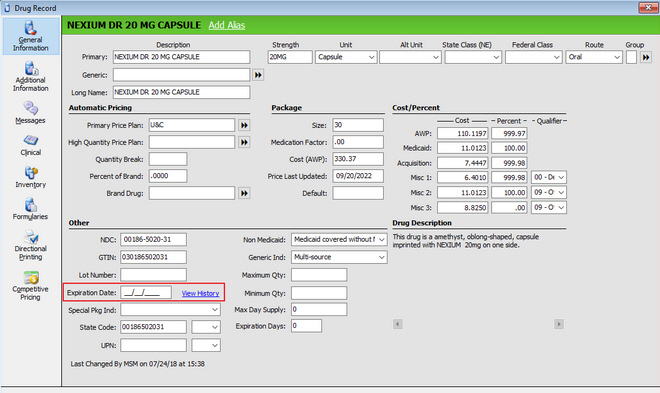Click the Minimum Qty field
This screenshot has width=660, height=393.
tap(319, 293)
